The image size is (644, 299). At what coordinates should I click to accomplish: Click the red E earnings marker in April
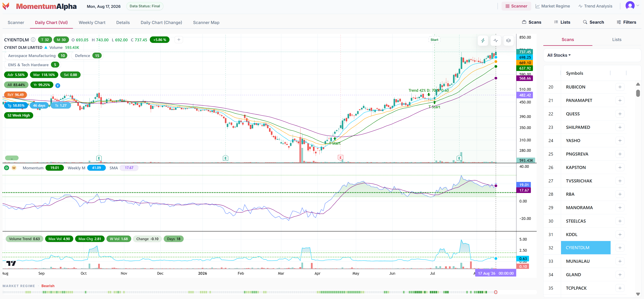point(340,158)
